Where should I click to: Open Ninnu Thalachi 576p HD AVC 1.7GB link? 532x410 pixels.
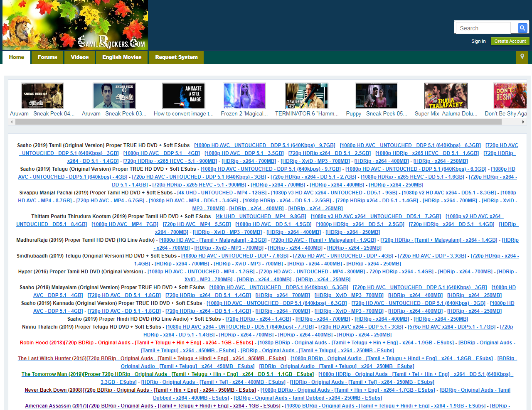click(452, 327)
